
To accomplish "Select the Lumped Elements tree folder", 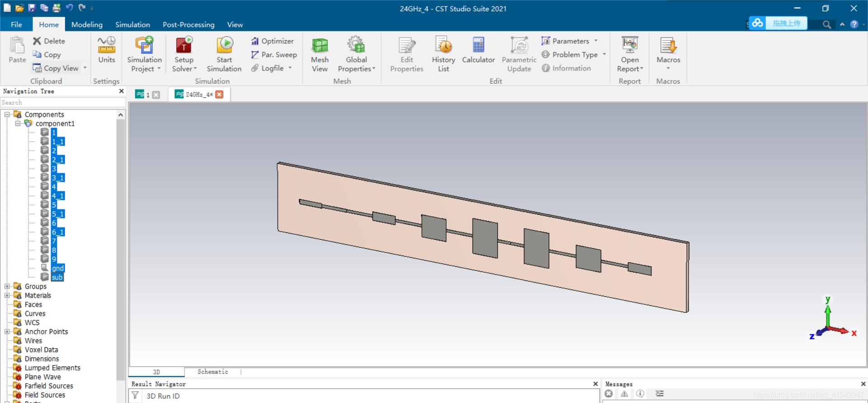I will (52, 368).
